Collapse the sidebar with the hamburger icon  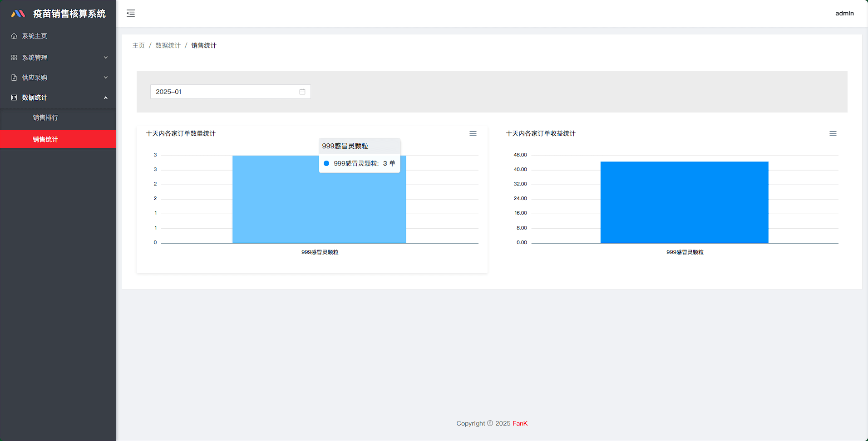click(131, 13)
